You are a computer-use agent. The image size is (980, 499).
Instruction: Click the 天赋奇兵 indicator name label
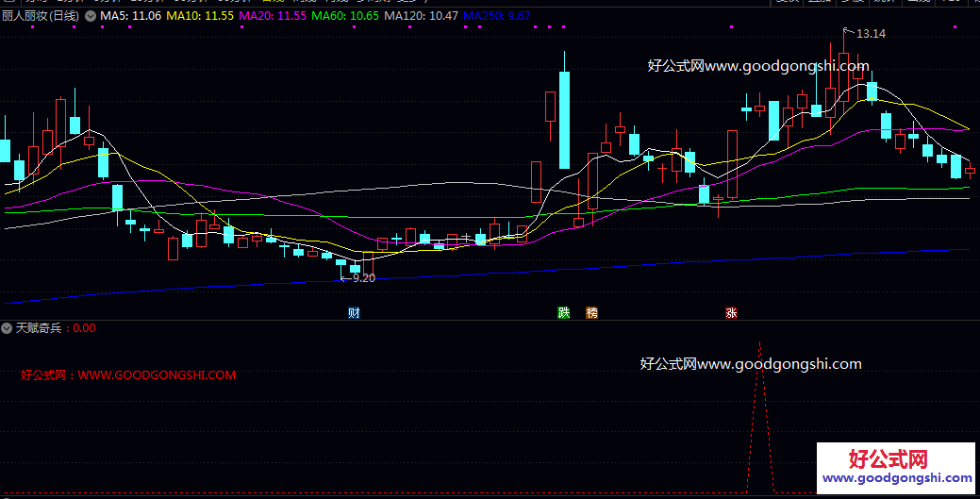pos(39,327)
